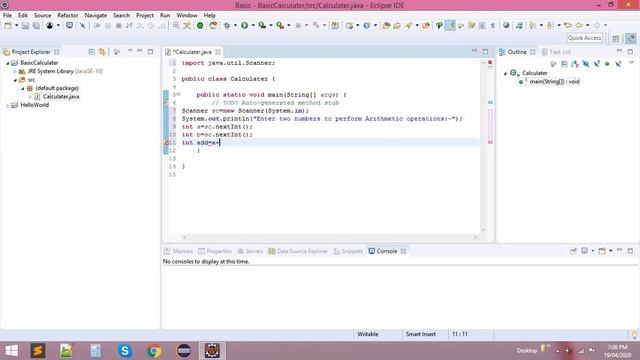Switch to the Snippets tab
The height and width of the screenshot is (360, 640).
pos(348,251)
